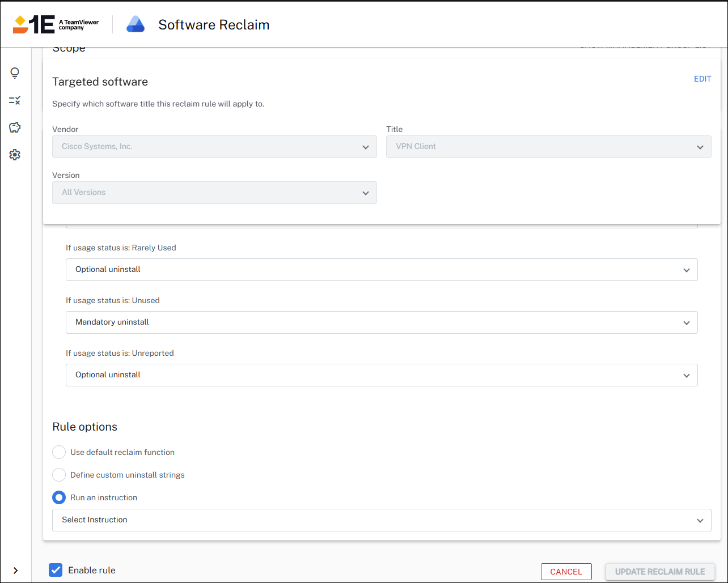Open the Rarely Used action dropdown
The image size is (728, 583).
click(x=382, y=270)
